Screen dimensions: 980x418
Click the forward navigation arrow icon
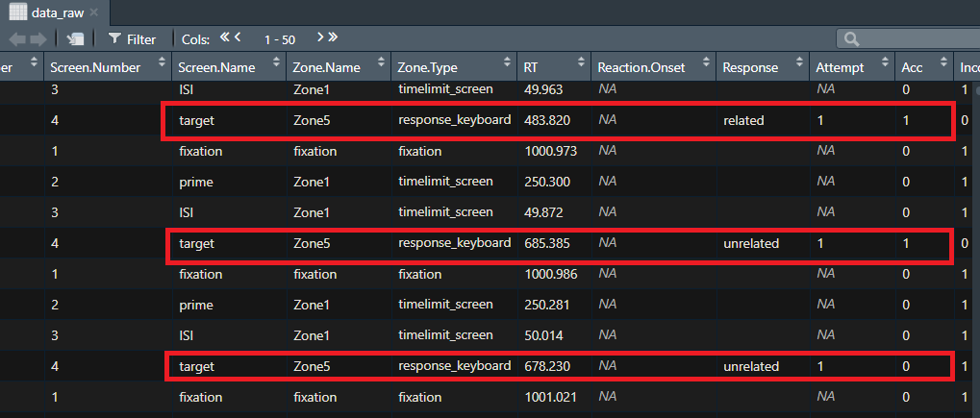coord(38,39)
